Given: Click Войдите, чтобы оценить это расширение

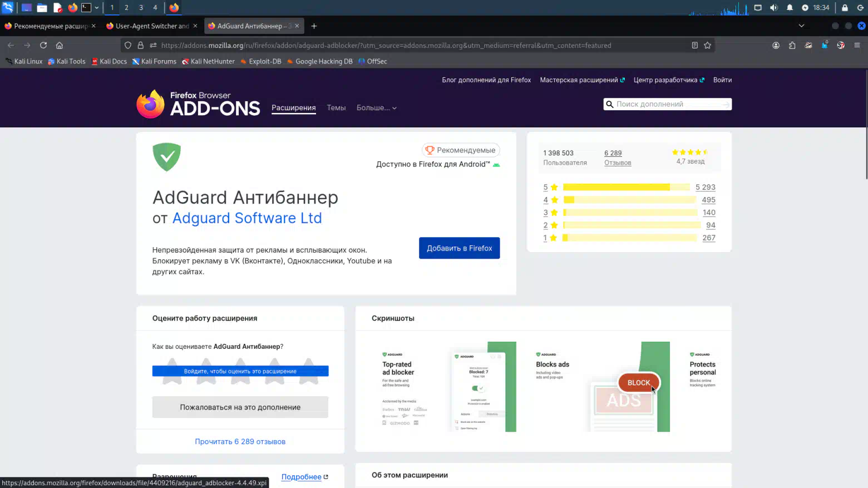Looking at the screenshot, I should (x=240, y=371).
